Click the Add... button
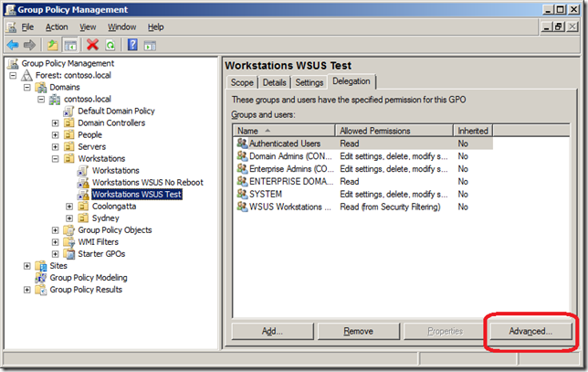Image resolution: width=588 pixels, height=372 pixels. (272, 331)
